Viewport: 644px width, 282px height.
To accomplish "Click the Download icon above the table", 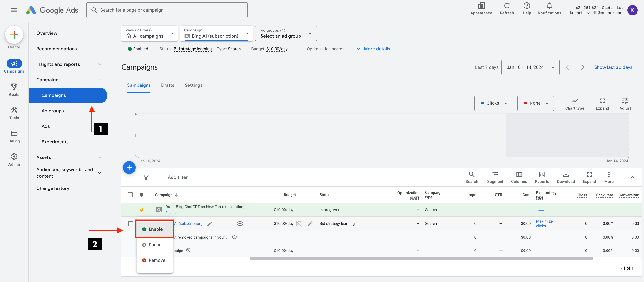I will [x=566, y=175].
